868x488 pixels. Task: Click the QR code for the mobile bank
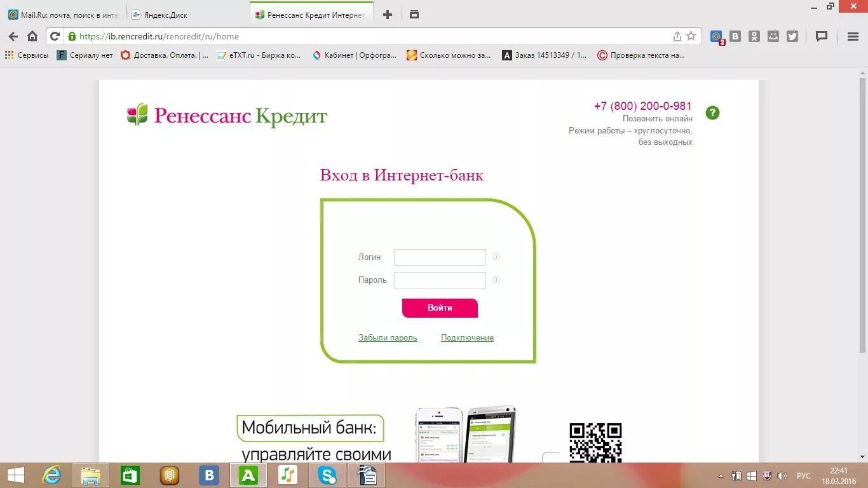(595, 443)
